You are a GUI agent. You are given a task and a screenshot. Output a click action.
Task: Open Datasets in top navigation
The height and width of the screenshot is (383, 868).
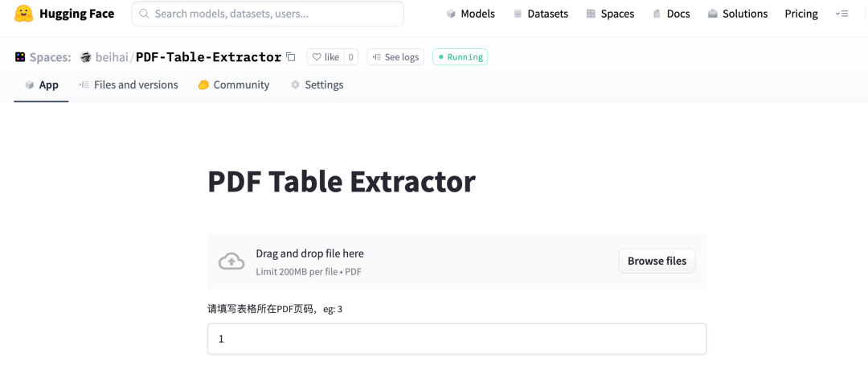click(x=541, y=14)
